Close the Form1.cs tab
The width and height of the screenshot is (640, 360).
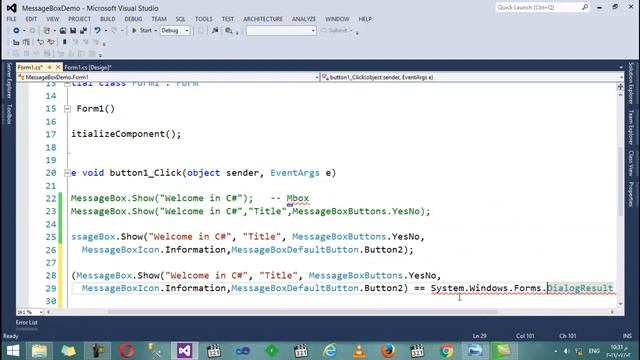[58, 67]
